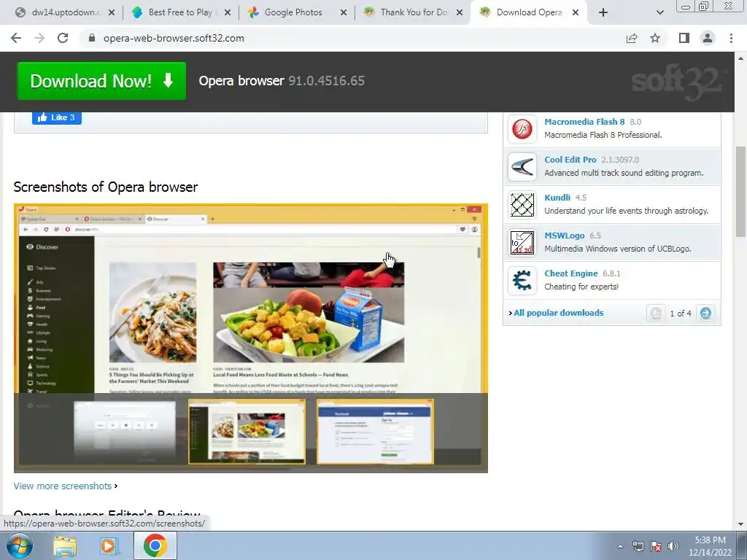This screenshot has height=560, width=747.
Task: Open the Windows Start menu
Action: point(19,545)
